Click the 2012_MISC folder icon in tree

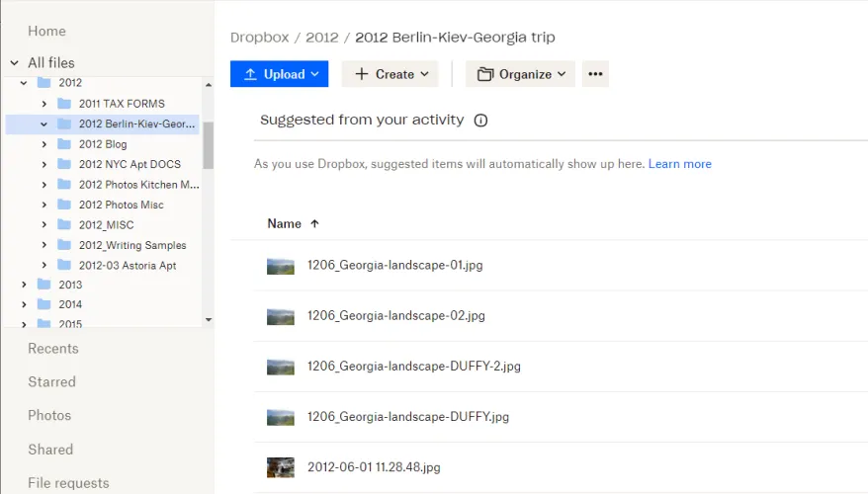tap(64, 225)
